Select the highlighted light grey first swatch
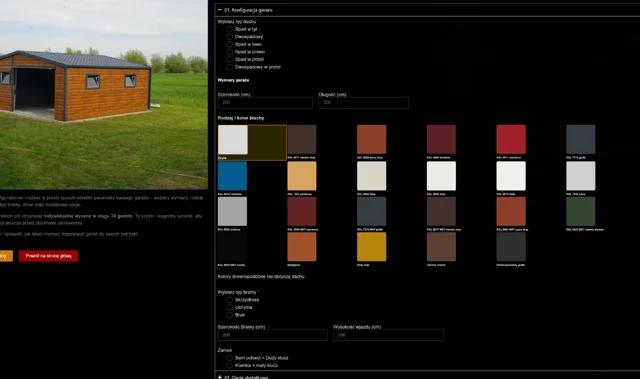The height and width of the screenshot is (379, 640). [x=233, y=140]
